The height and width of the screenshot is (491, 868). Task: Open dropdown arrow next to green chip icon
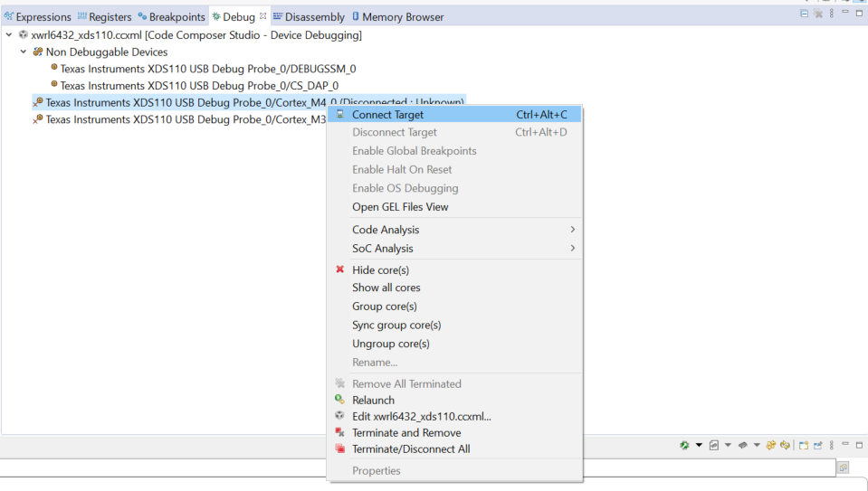point(699,445)
